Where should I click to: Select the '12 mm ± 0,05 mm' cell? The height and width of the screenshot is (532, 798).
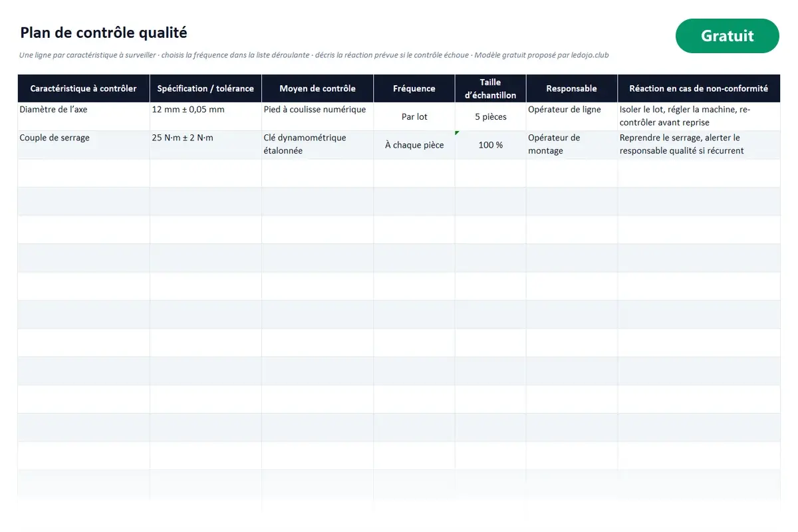pos(205,116)
